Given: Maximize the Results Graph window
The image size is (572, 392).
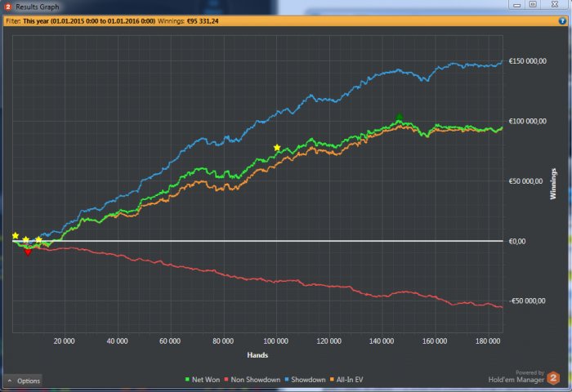Looking at the screenshot, I should point(533,5).
